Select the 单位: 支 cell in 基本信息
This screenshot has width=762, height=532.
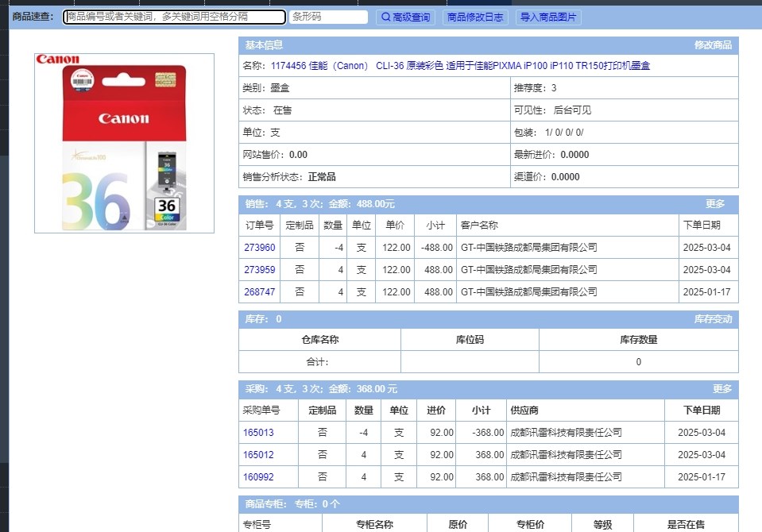(374, 133)
